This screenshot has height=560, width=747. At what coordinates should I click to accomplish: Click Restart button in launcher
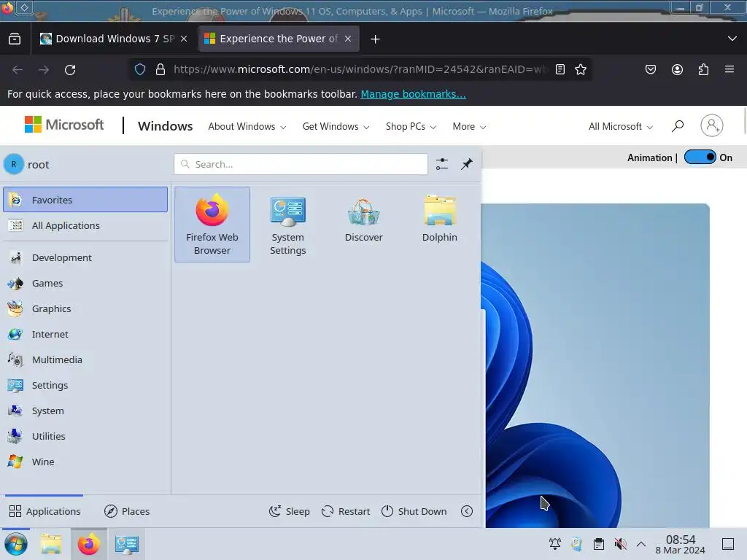[x=346, y=511]
